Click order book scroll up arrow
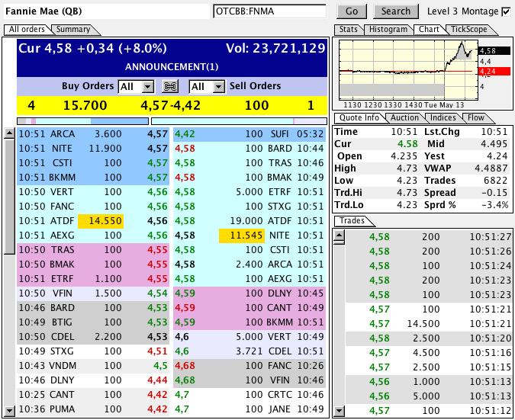The width and height of the screenshot is (515, 420). (x=9, y=133)
